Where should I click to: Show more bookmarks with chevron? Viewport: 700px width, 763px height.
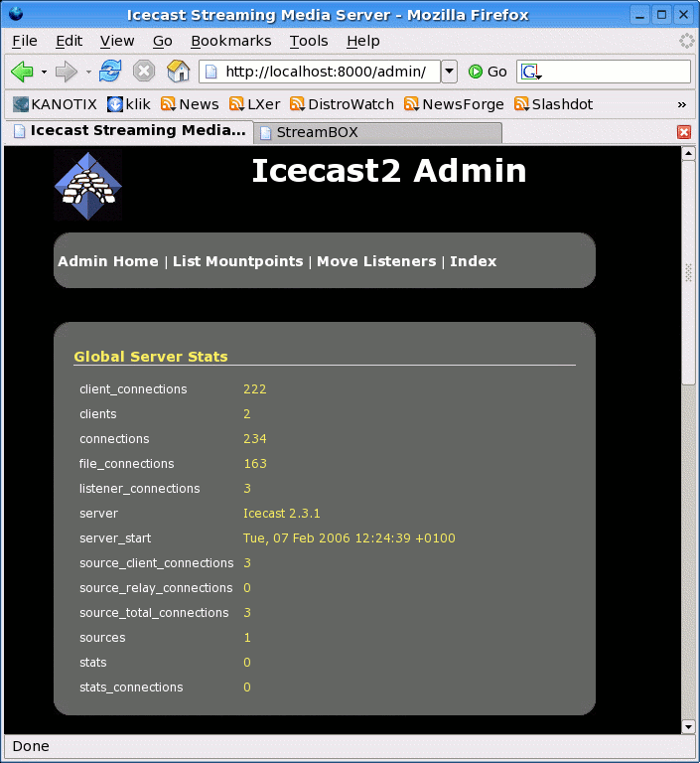click(682, 104)
